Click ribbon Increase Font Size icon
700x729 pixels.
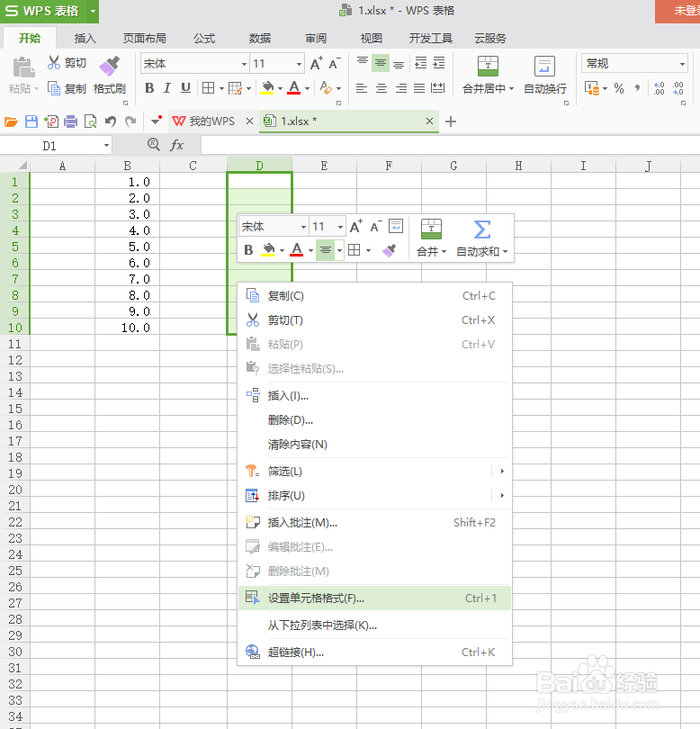pos(316,64)
